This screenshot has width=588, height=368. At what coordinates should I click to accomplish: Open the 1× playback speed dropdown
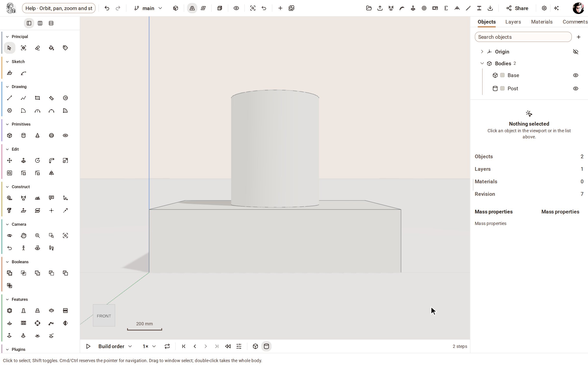point(149,346)
